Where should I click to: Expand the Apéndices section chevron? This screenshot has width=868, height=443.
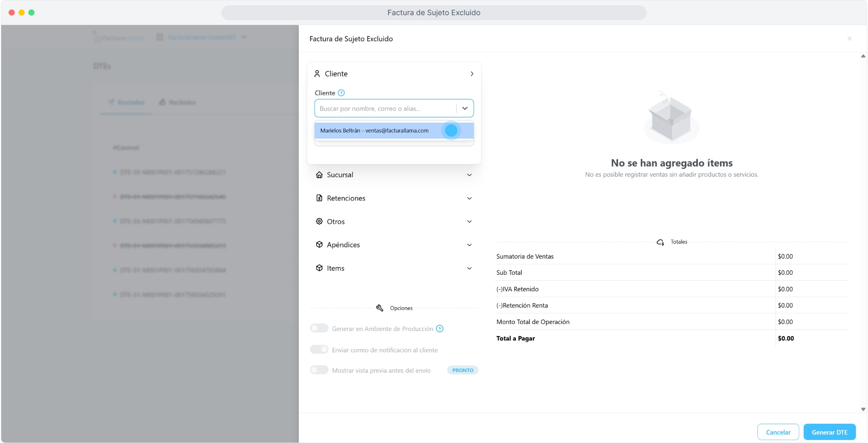tap(469, 245)
